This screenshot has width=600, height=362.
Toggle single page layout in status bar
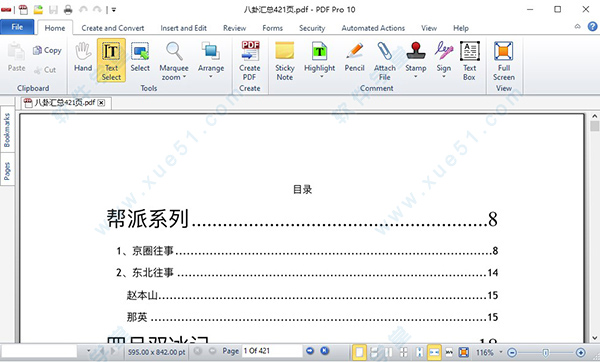[359, 352]
